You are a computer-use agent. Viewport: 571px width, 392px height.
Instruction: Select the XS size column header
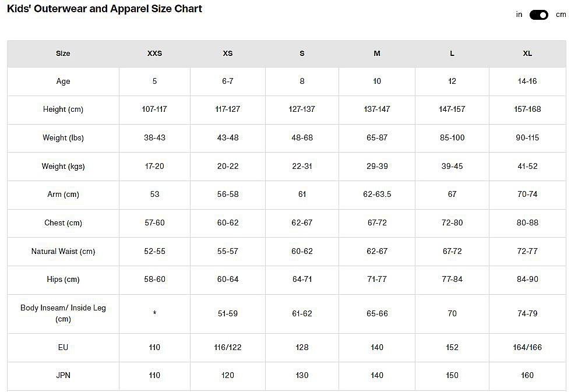(x=228, y=53)
